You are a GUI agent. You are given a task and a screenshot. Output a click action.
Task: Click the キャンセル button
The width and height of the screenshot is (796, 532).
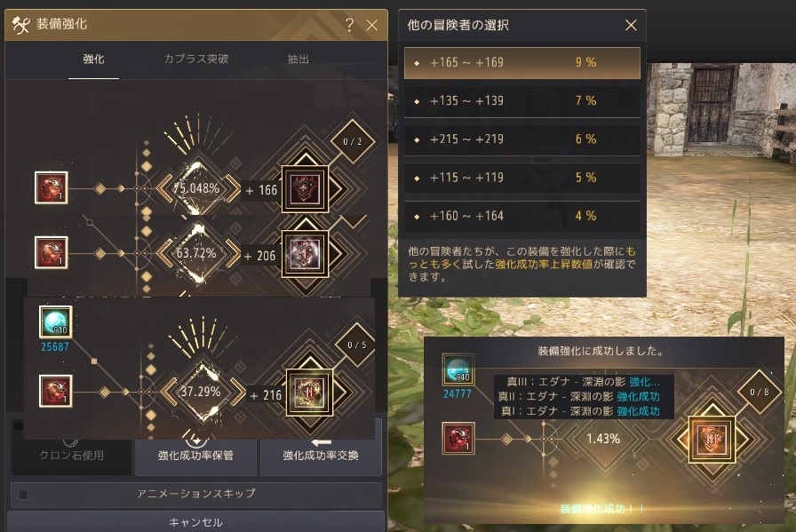coord(196,522)
